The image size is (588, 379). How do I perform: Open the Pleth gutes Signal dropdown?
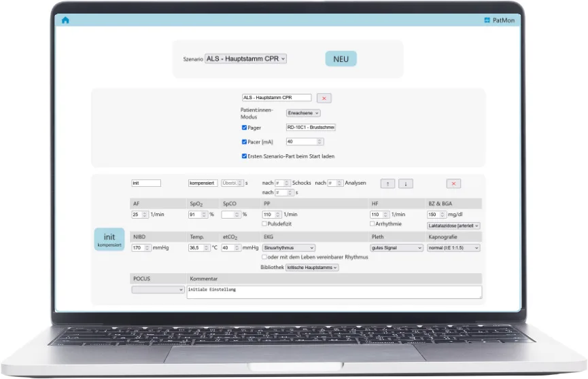[396, 248]
